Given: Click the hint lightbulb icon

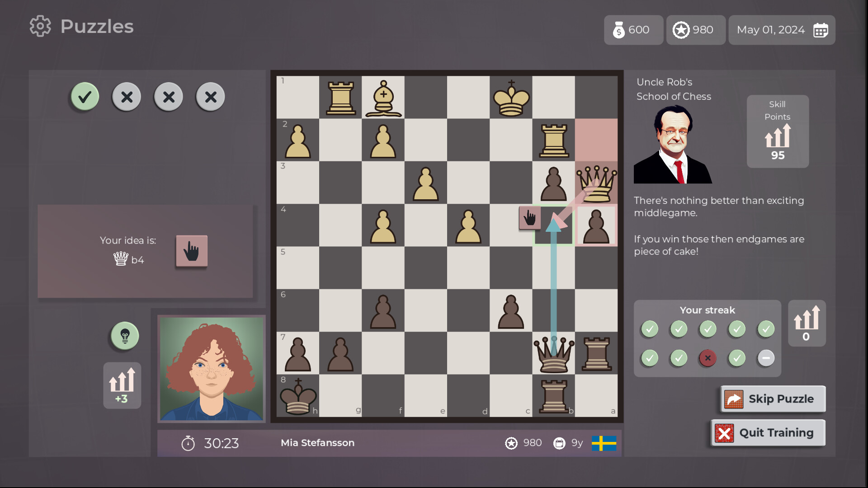Looking at the screenshot, I should pos(124,336).
